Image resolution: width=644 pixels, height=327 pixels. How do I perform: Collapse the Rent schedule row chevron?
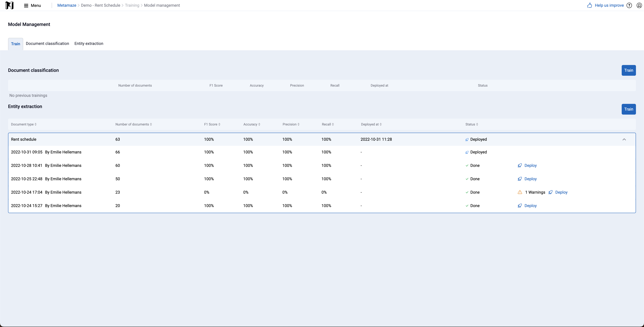coord(624,139)
